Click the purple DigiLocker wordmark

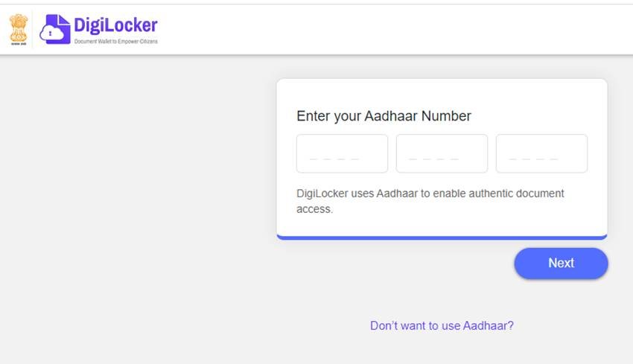tap(116, 25)
